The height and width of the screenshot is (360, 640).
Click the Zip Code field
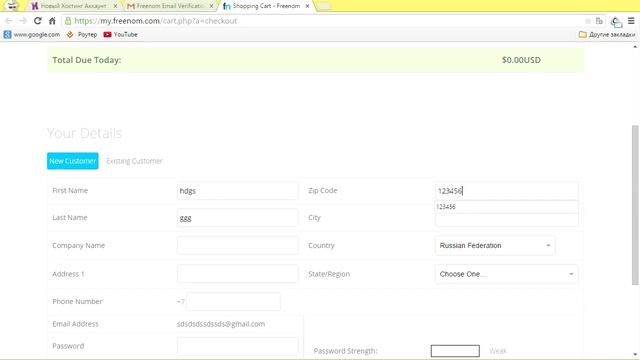click(x=507, y=191)
